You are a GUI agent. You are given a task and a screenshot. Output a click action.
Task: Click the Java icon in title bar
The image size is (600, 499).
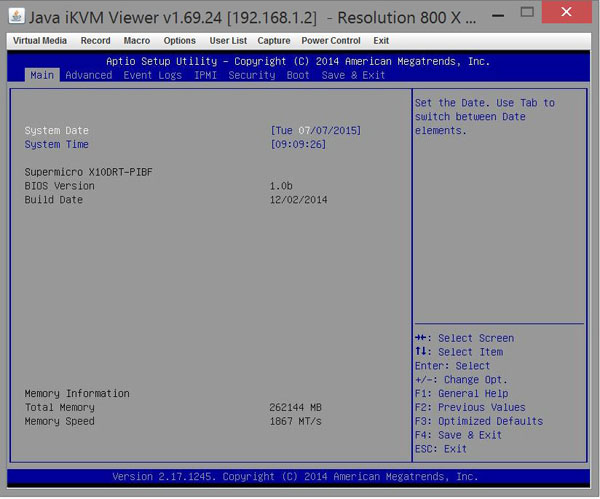16,15
